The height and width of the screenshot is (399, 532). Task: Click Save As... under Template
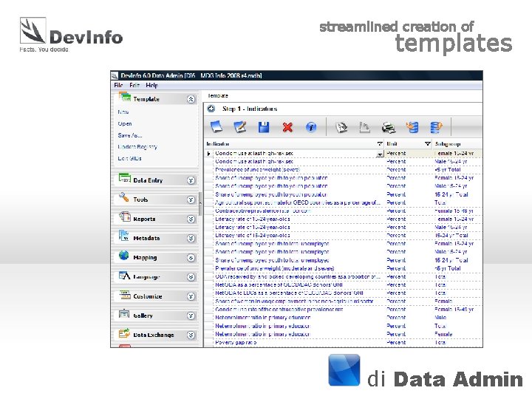[129, 135]
